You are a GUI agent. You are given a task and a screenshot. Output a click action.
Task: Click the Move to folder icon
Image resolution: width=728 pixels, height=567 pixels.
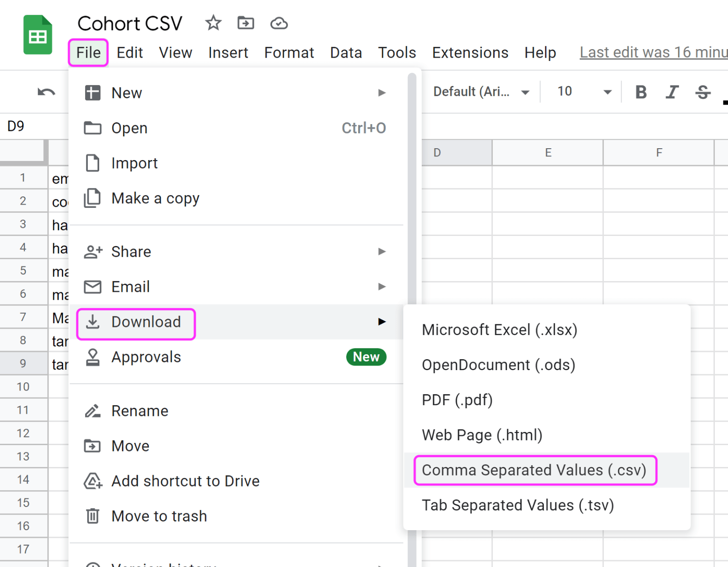(x=245, y=23)
